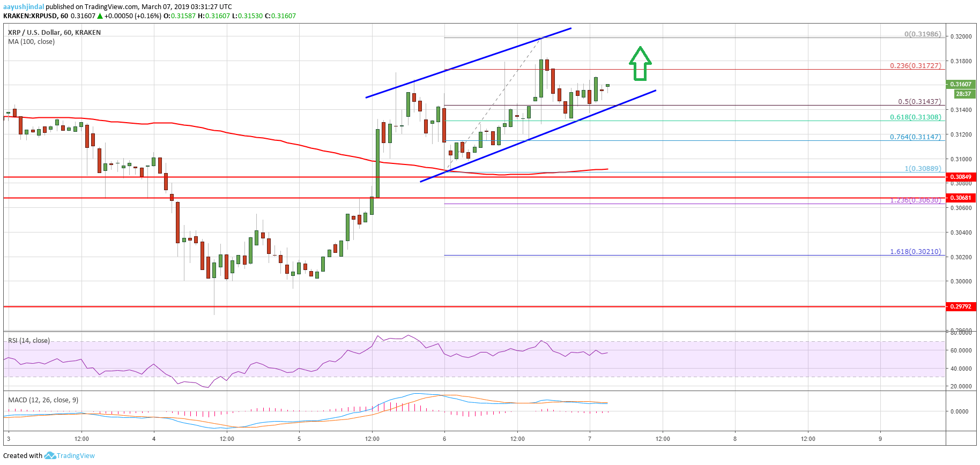Click the MACD (12, 26, close, 9) label
Image resolution: width=980 pixels, height=465 pixels.
(x=43, y=400)
